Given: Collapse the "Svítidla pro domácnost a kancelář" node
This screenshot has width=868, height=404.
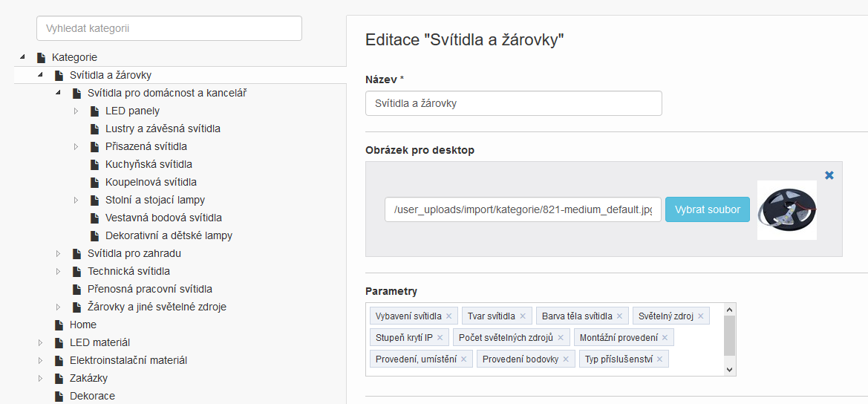Looking at the screenshot, I should tap(58, 94).
